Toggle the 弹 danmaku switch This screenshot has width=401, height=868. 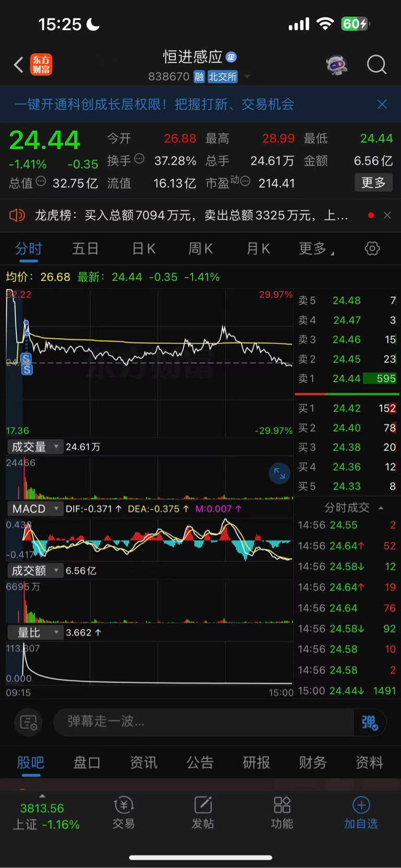click(x=370, y=722)
